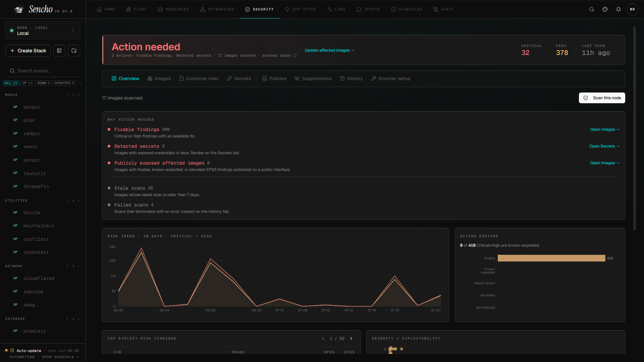Viewport: 644px width, 362px height.
Task: Collapse the DATABASE stack group
Action: [78, 319]
